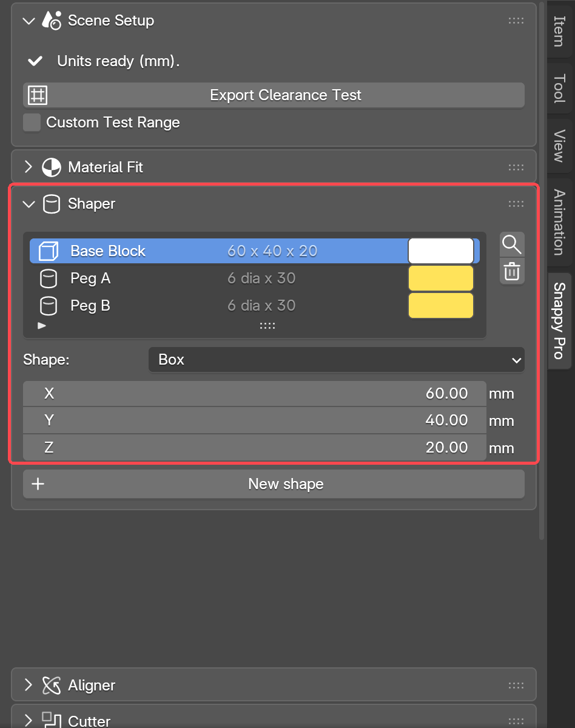This screenshot has width=575, height=728.
Task: Collapse the Scene Setup panel
Action: (x=29, y=21)
